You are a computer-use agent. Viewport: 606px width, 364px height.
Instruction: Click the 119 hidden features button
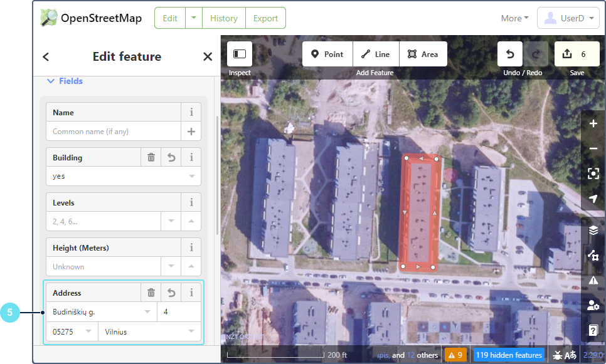pos(508,355)
